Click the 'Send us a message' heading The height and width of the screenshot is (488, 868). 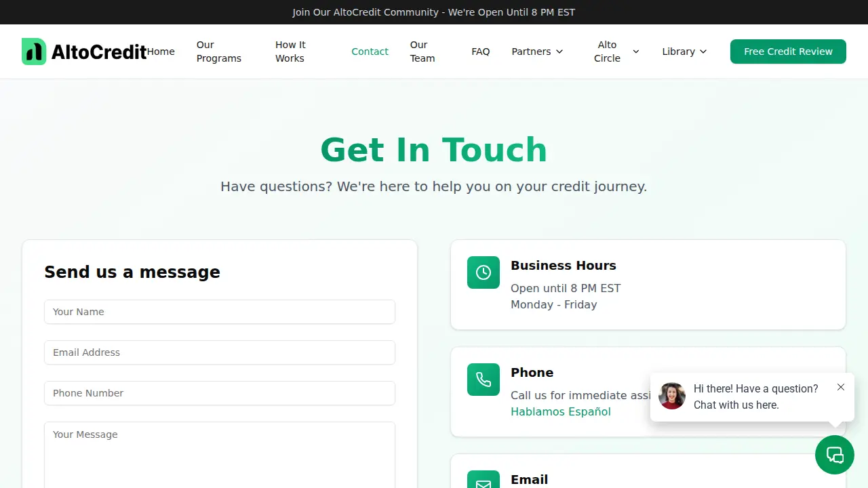pyautogui.click(x=132, y=272)
